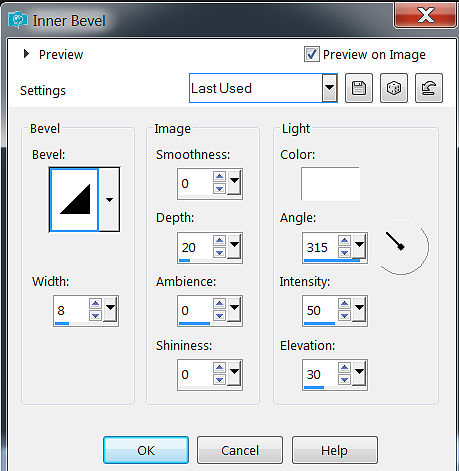Viewport: 459px width, 471px height.
Task: Increase Elevation with its up arrow
Action: point(344,368)
